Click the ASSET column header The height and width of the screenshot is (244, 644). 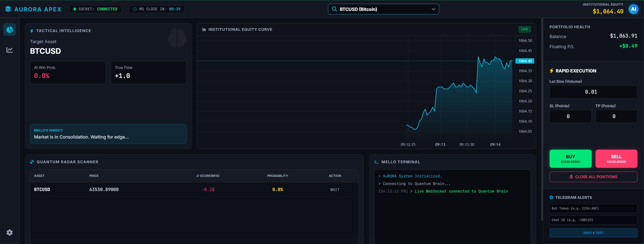click(39, 176)
